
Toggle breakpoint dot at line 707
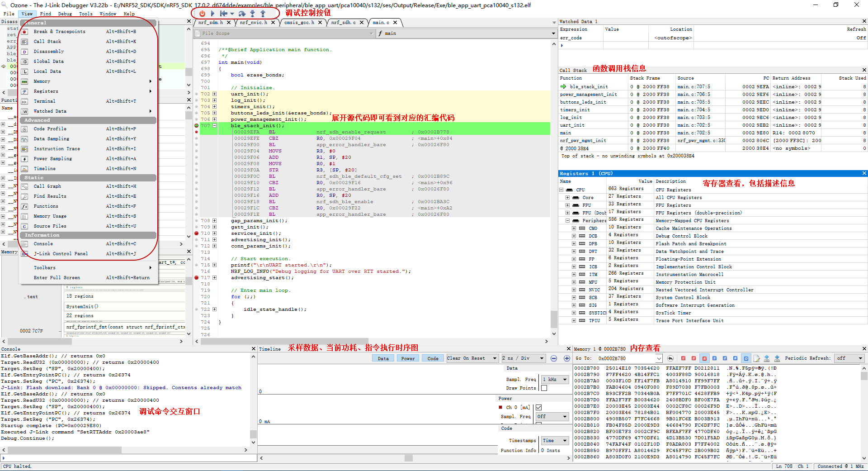tap(196, 126)
